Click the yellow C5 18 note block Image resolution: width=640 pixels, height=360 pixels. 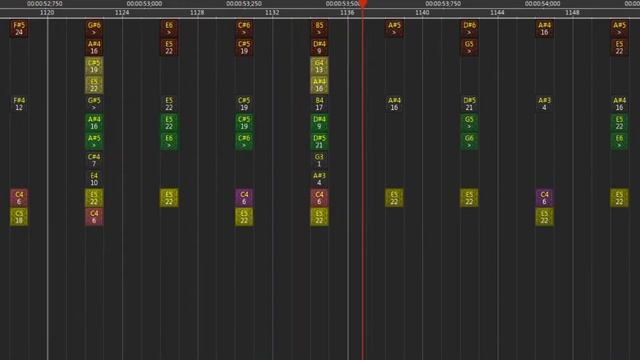tap(19, 217)
